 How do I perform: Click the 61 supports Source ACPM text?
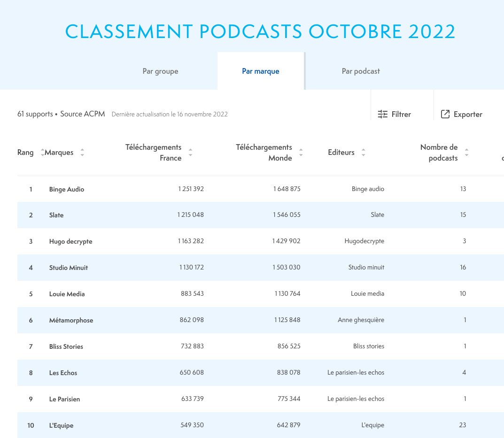pos(61,114)
